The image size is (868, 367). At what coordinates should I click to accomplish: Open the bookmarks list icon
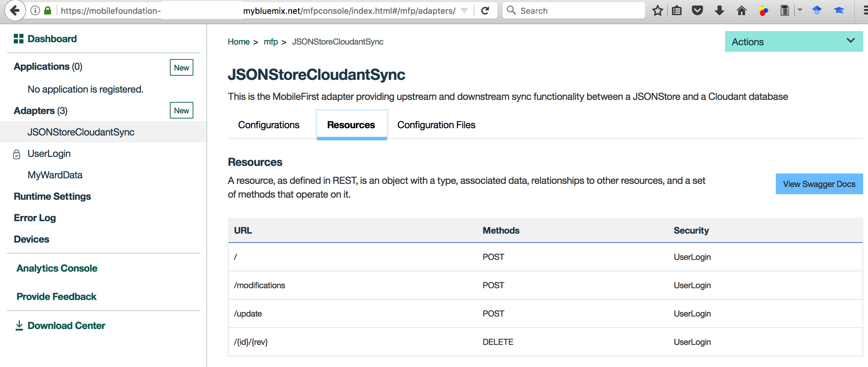(677, 11)
